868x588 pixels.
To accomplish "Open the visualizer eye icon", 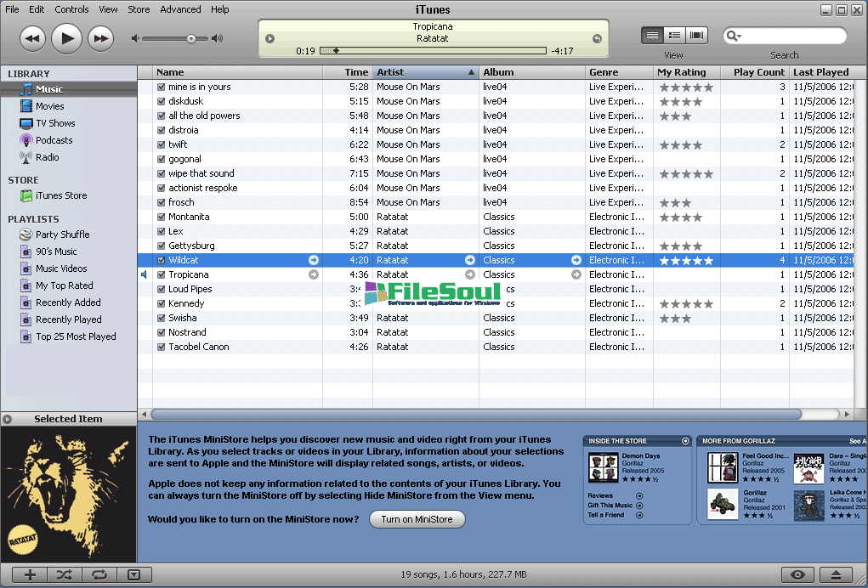I will tap(797, 575).
